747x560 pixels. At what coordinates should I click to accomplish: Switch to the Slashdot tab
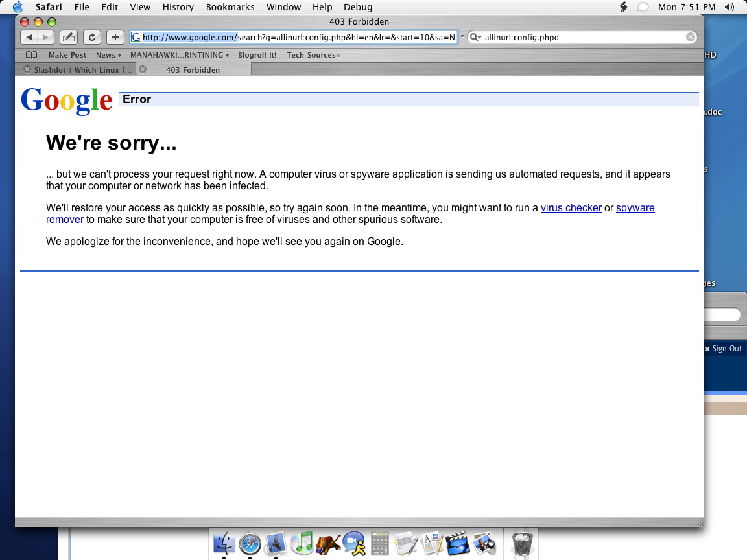tap(78, 69)
